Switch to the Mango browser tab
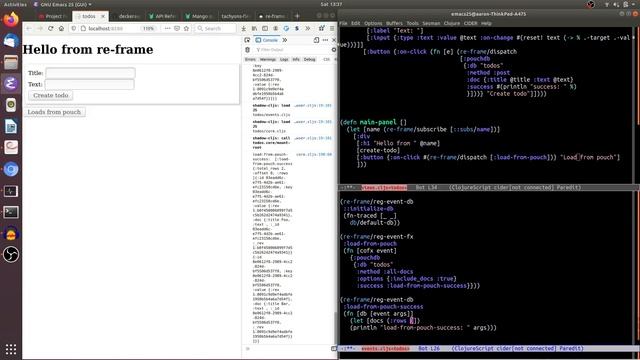 tap(199, 16)
